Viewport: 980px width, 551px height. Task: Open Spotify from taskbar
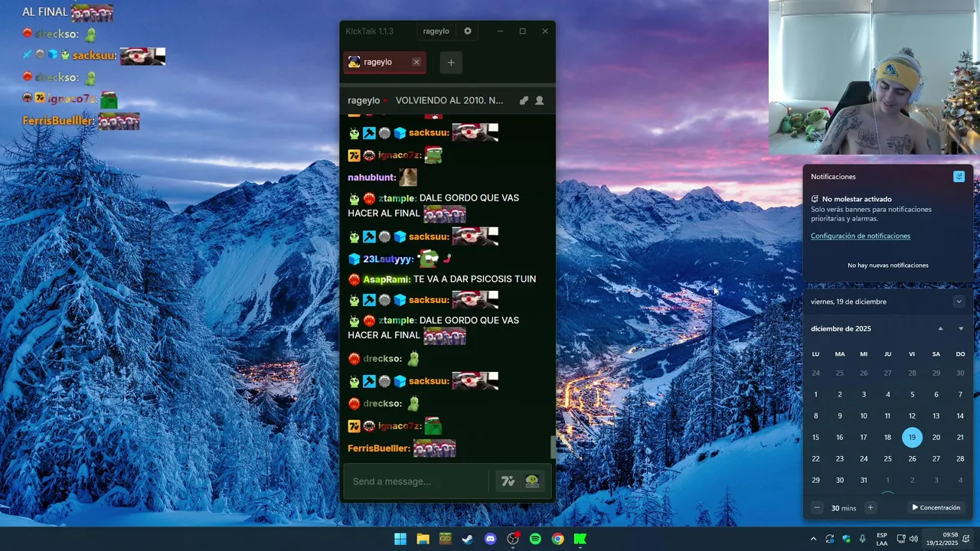(x=535, y=539)
